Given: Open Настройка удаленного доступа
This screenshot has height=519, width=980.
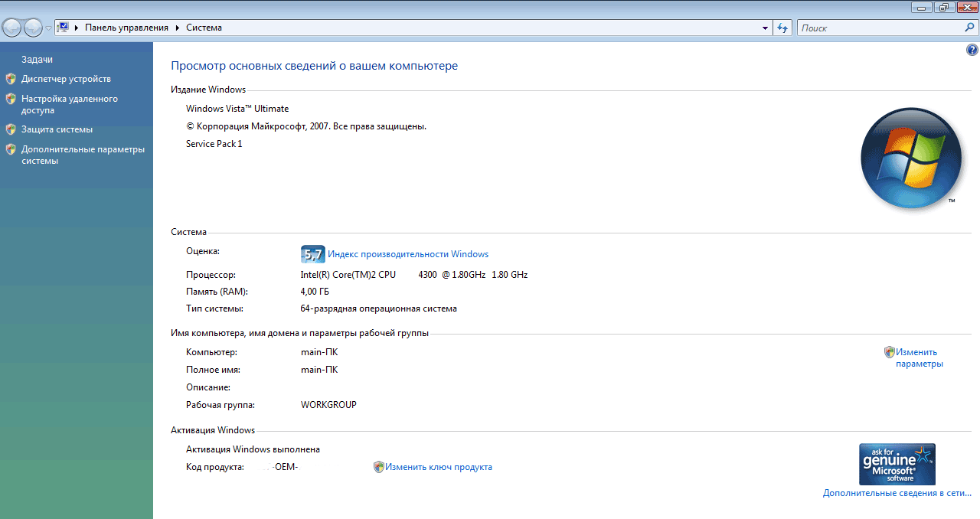Looking at the screenshot, I should point(70,104).
